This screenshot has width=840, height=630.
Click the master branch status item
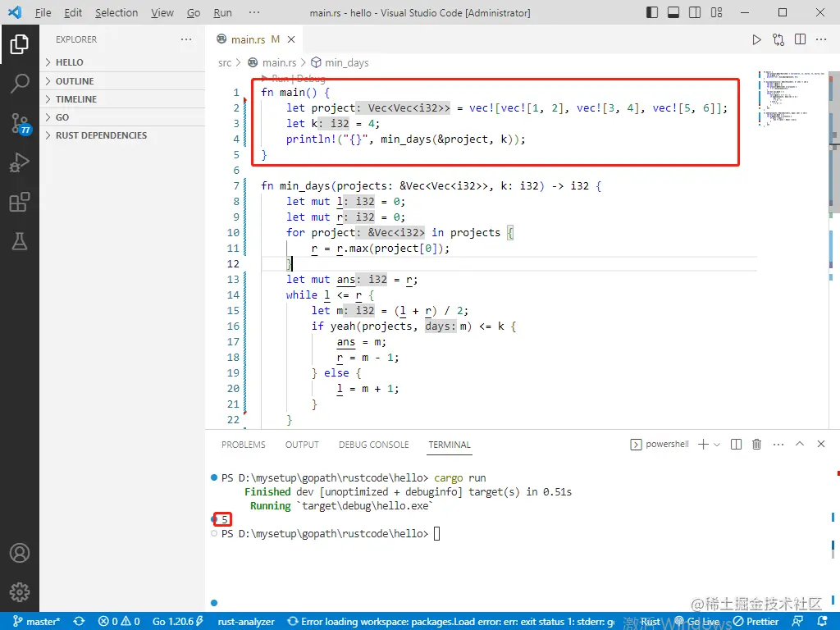click(x=36, y=622)
